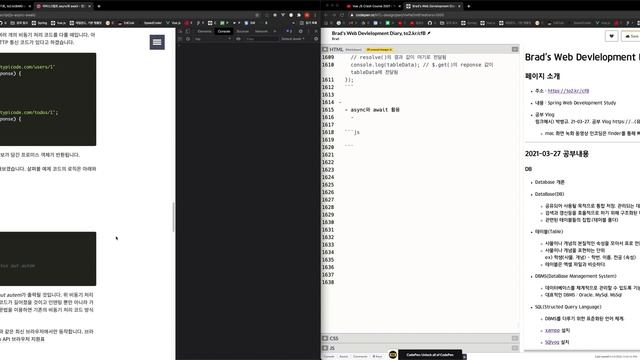This screenshot has width=640, height=360.
Task: Switch to the DevTools Sources tab
Action: pyautogui.click(x=242, y=31)
